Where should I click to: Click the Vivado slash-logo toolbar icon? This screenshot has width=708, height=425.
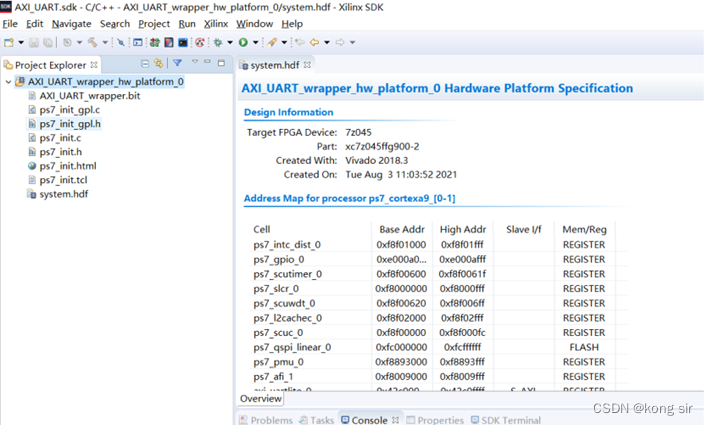(169, 42)
